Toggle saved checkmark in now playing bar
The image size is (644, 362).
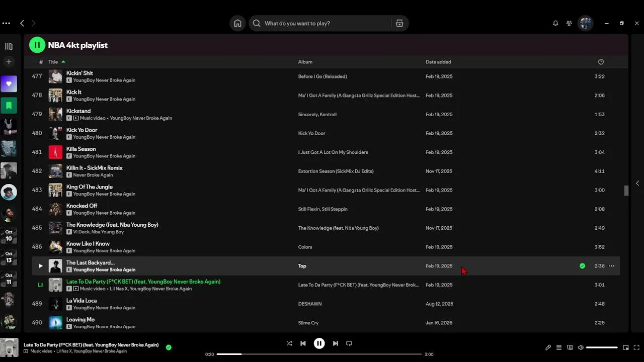[169, 347]
